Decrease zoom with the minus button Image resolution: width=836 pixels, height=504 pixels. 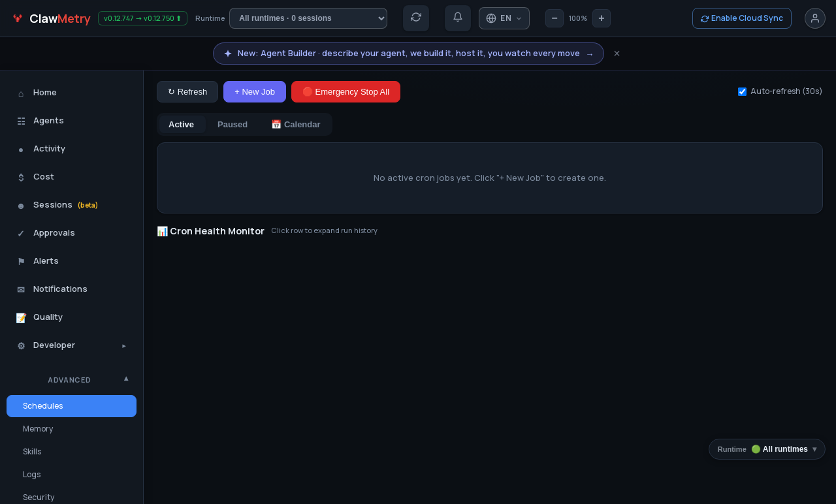[555, 18]
